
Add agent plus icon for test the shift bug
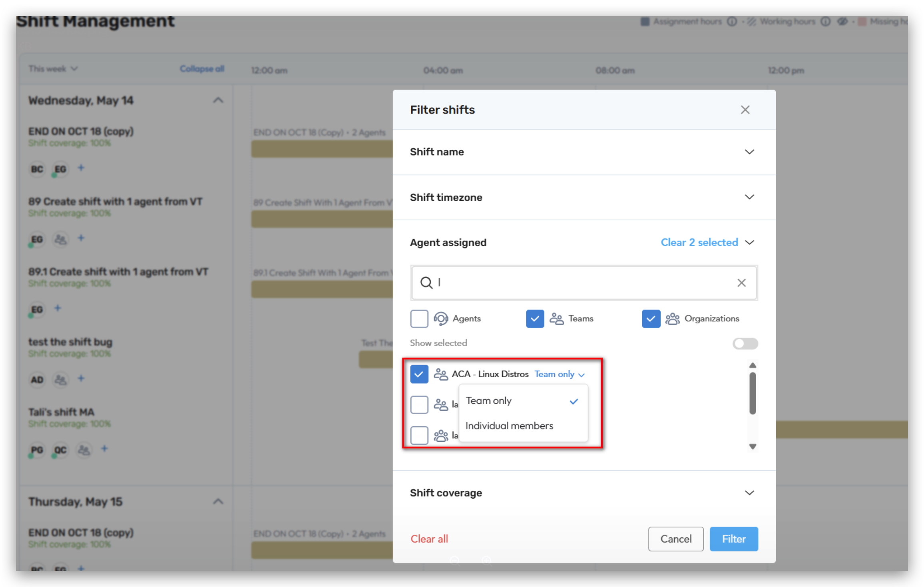81,378
